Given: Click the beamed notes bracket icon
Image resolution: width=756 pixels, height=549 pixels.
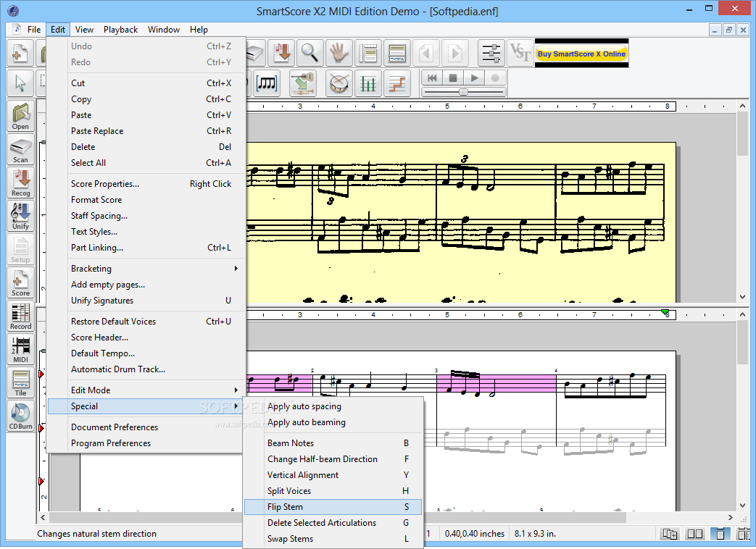Looking at the screenshot, I should pyautogui.click(x=267, y=83).
